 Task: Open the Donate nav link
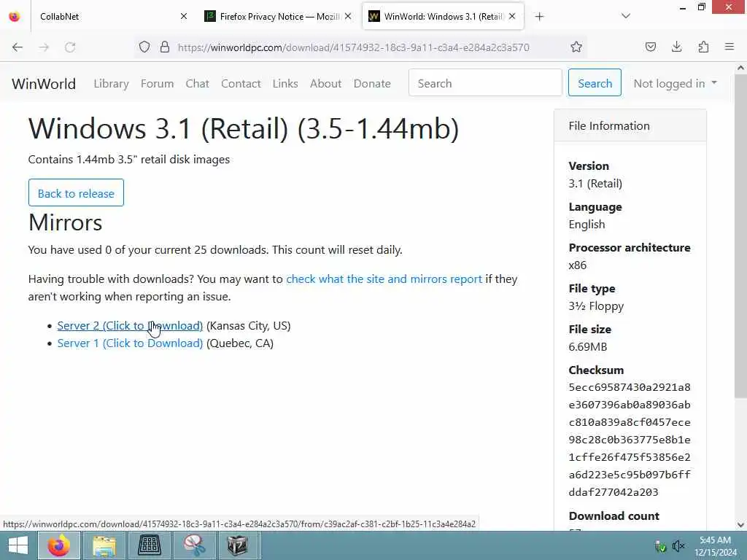point(372,83)
